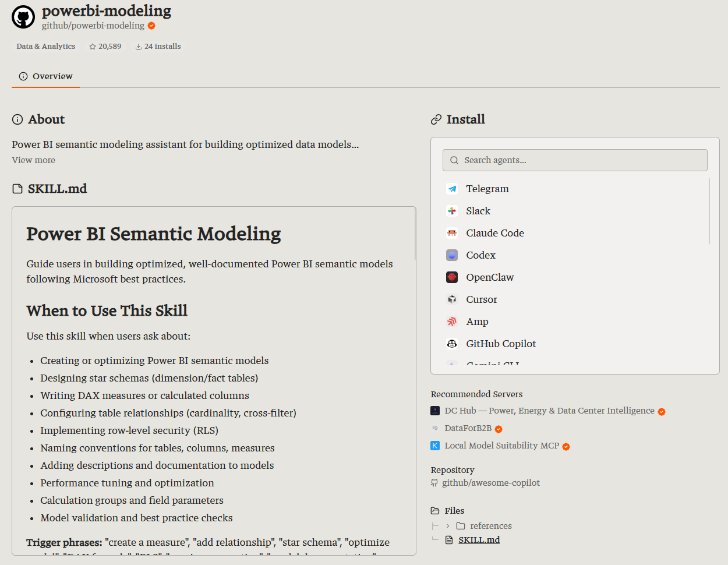Click the references folder icon

click(461, 526)
